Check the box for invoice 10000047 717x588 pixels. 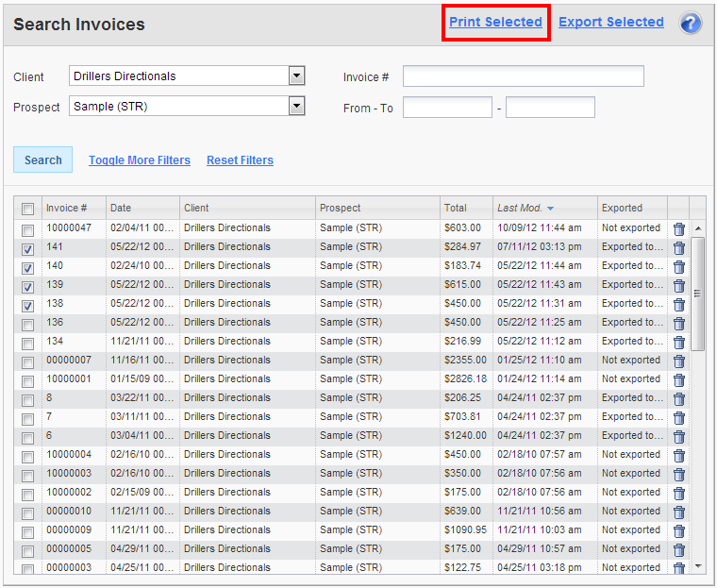27,229
